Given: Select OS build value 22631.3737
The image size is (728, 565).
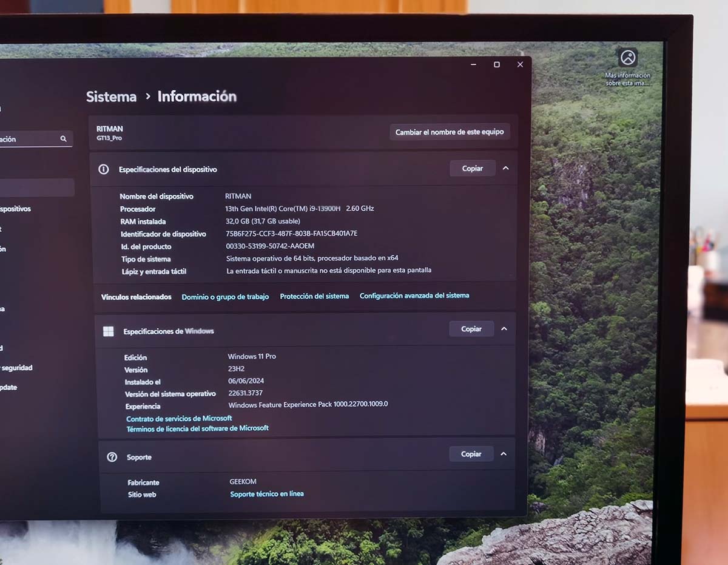Looking at the screenshot, I should click(x=245, y=393).
